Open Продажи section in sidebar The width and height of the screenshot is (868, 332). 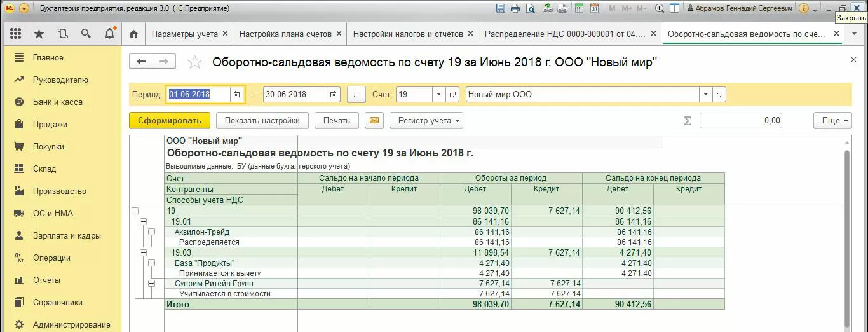pos(61,124)
